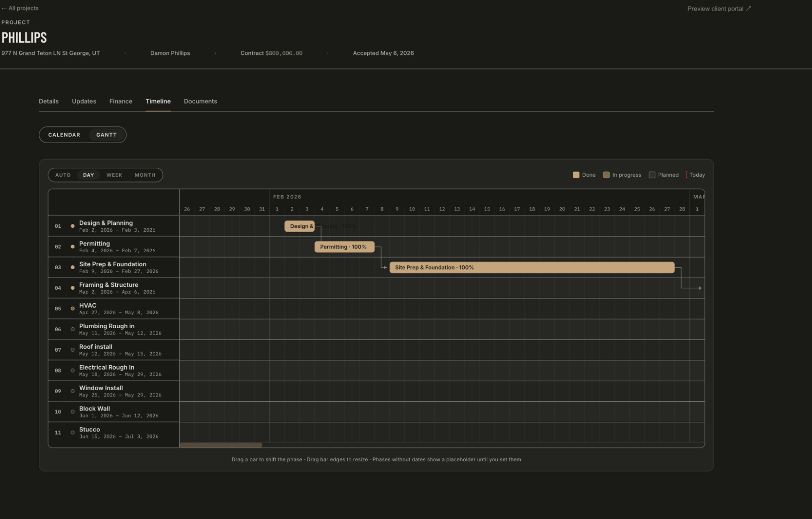Click Accepted May 6, 2026 text
812x519 pixels.
click(x=383, y=53)
